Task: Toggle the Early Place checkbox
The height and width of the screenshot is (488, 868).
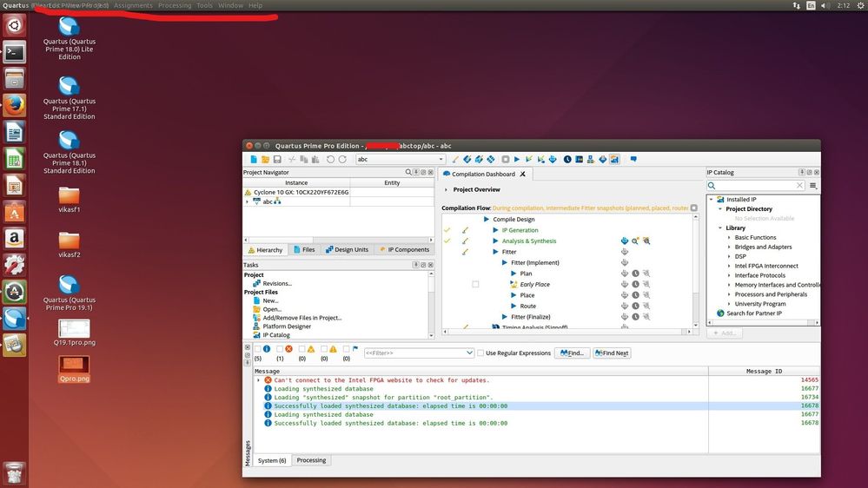Action: [x=475, y=285]
